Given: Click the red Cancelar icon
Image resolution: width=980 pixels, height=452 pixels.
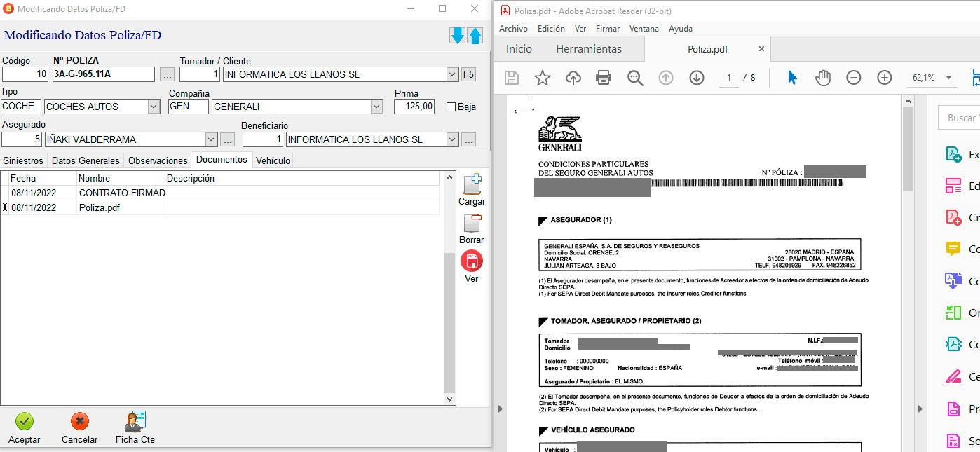Looking at the screenshot, I should 79,421.
